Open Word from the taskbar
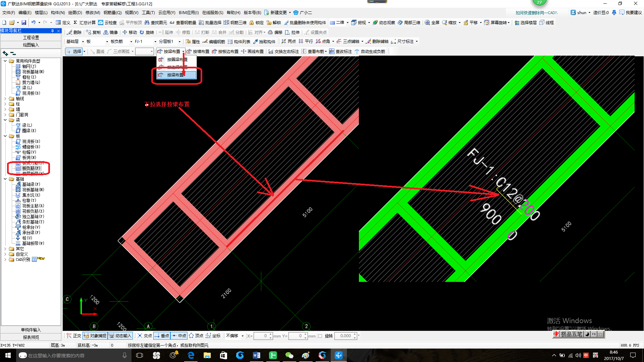This screenshot has width=644, height=362. [256, 355]
